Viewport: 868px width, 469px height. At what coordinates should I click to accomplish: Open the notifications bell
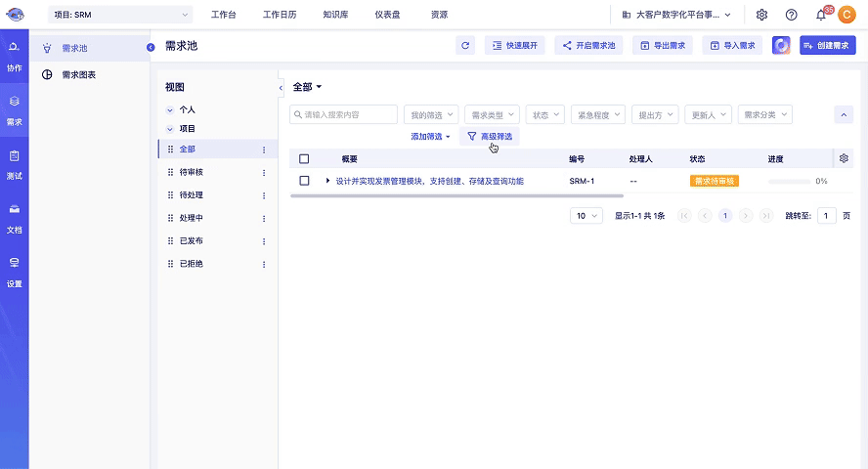tap(821, 15)
